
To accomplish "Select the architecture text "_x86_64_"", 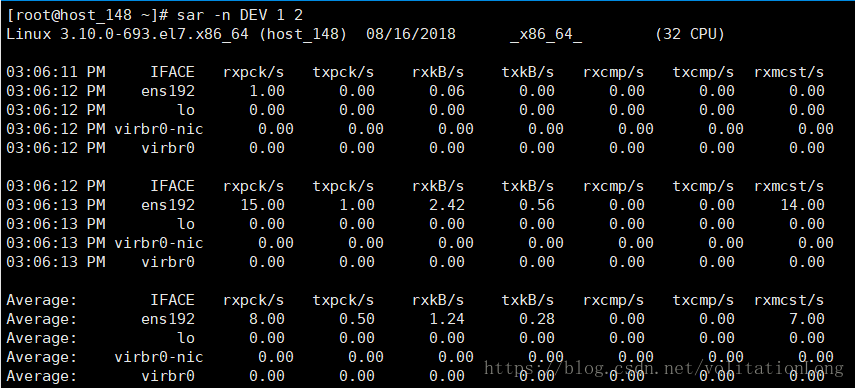I will pos(546,35).
